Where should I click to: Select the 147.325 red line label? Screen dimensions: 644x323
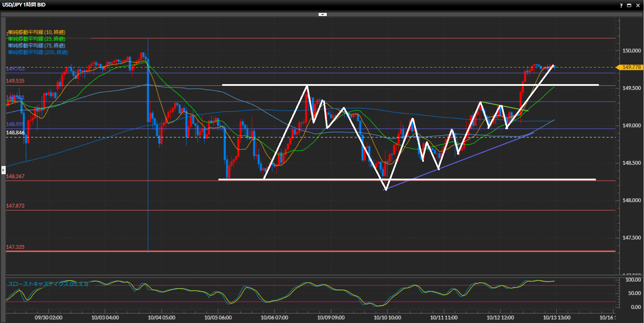click(x=15, y=247)
